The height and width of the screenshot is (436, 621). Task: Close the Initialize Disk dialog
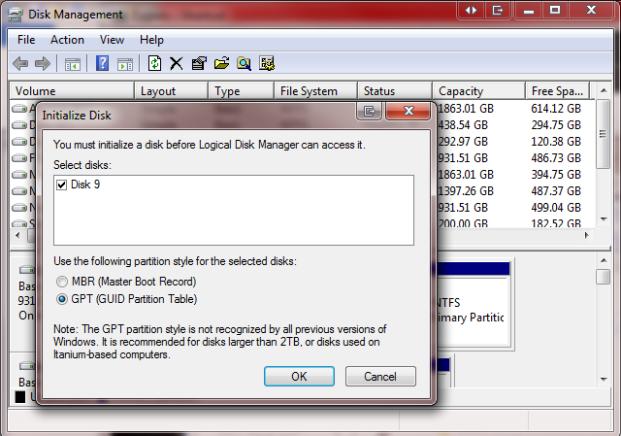pyautogui.click(x=408, y=111)
